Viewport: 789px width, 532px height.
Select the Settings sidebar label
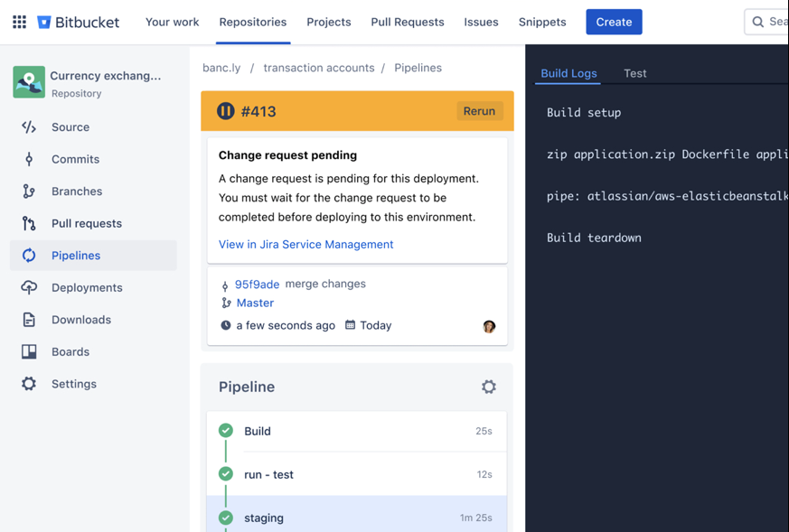[x=74, y=384]
